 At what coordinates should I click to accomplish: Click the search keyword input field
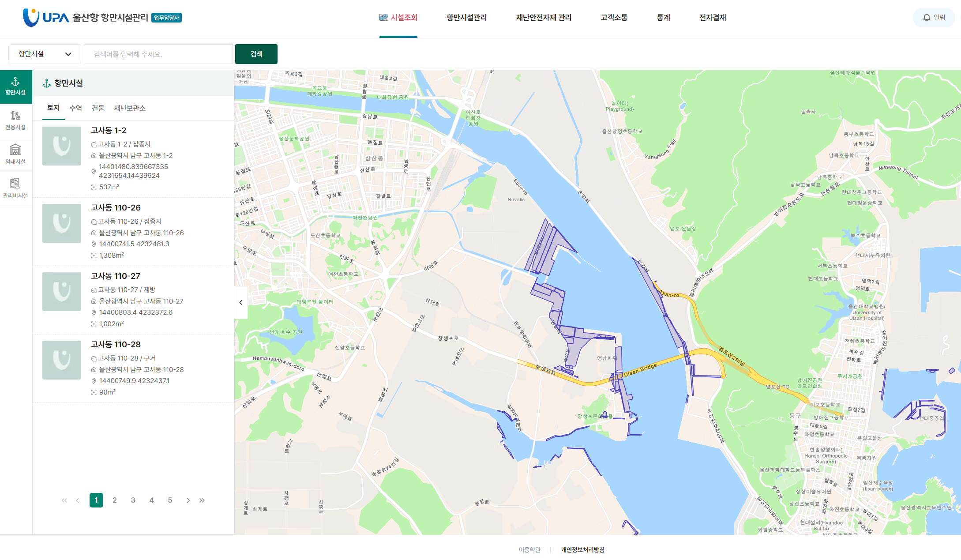click(158, 54)
